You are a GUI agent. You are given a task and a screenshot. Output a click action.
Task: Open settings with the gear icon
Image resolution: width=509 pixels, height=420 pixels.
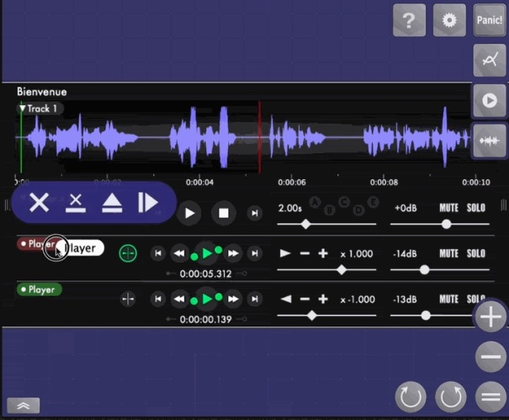[x=449, y=21]
